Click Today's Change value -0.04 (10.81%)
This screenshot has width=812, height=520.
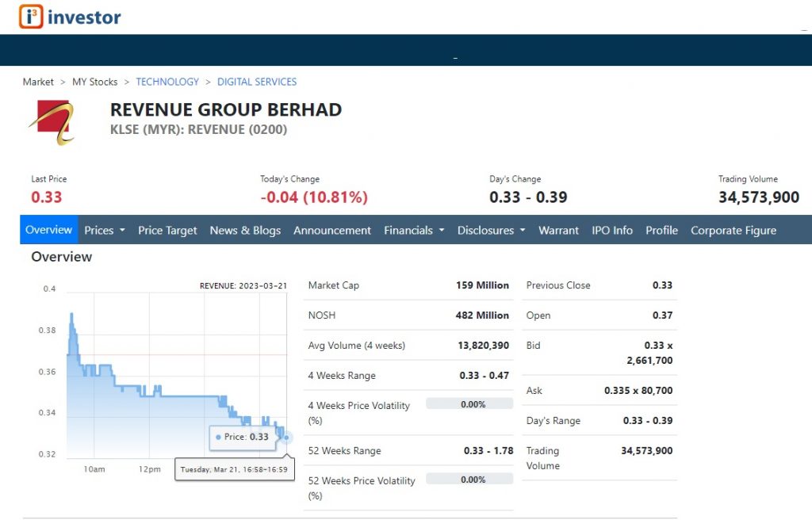[314, 197]
